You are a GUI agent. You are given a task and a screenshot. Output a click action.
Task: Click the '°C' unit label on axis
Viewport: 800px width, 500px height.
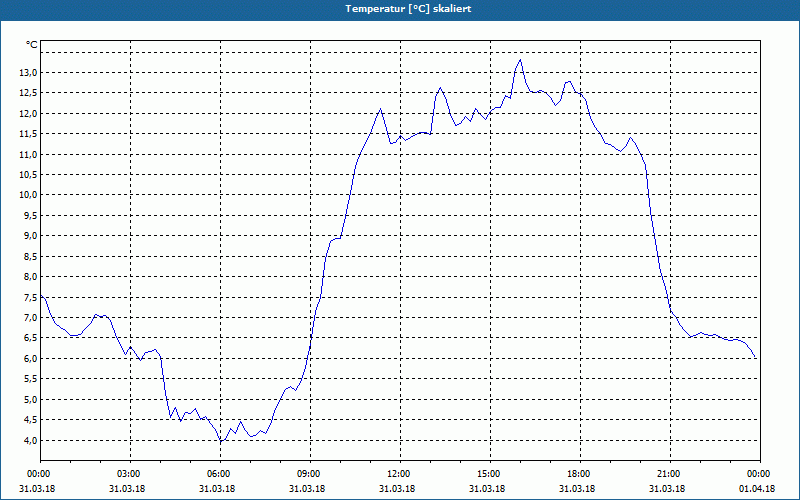32,45
